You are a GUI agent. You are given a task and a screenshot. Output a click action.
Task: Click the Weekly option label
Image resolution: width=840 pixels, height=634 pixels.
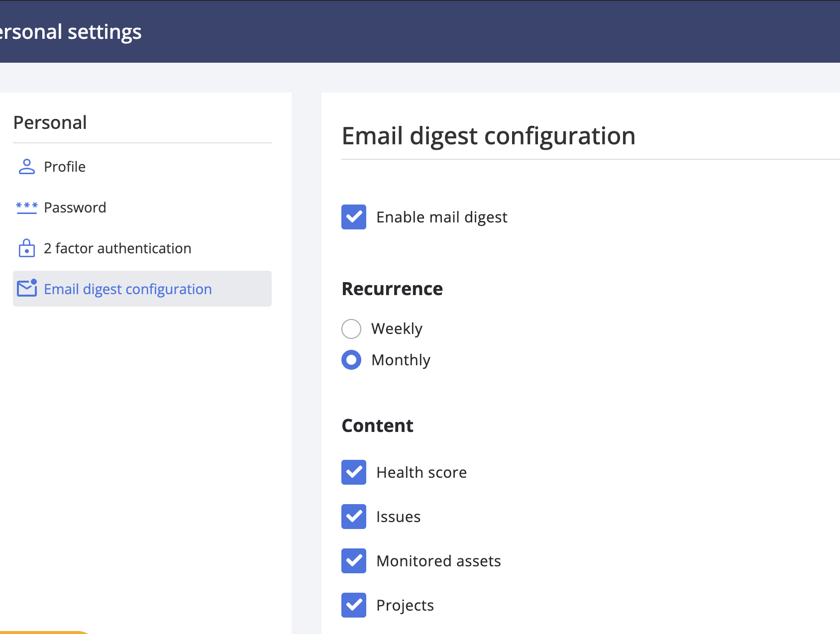point(397,329)
